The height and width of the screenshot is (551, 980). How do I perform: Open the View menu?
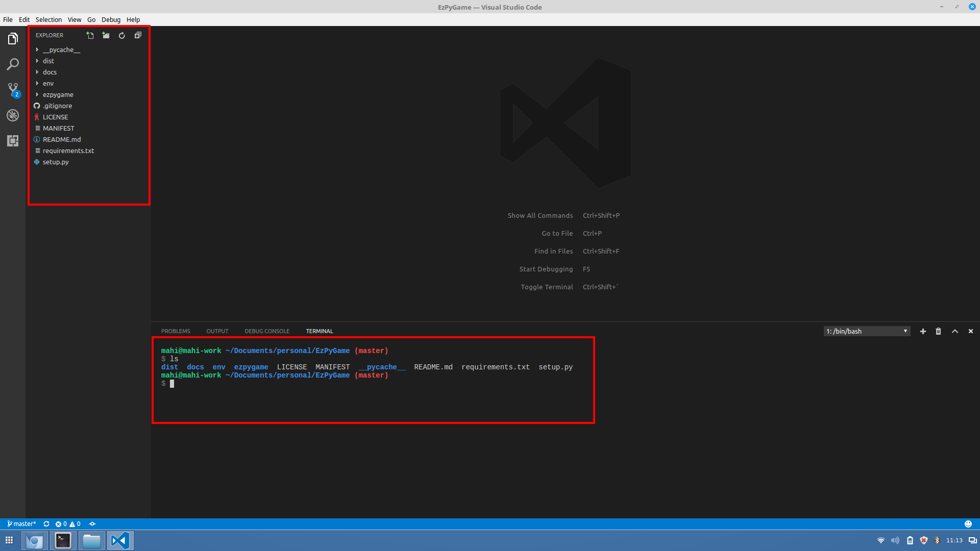pyautogui.click(x=75, y=19)
